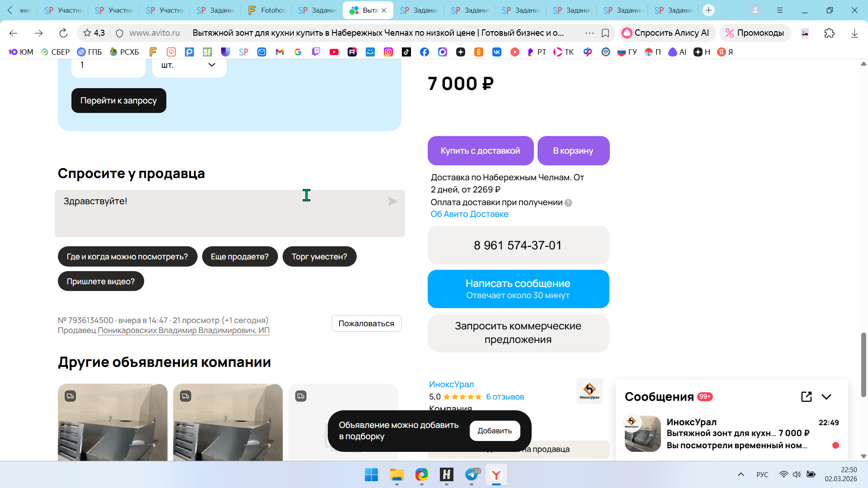
Task: Open Об Авито Доставке link
Action: pos(469,214)
